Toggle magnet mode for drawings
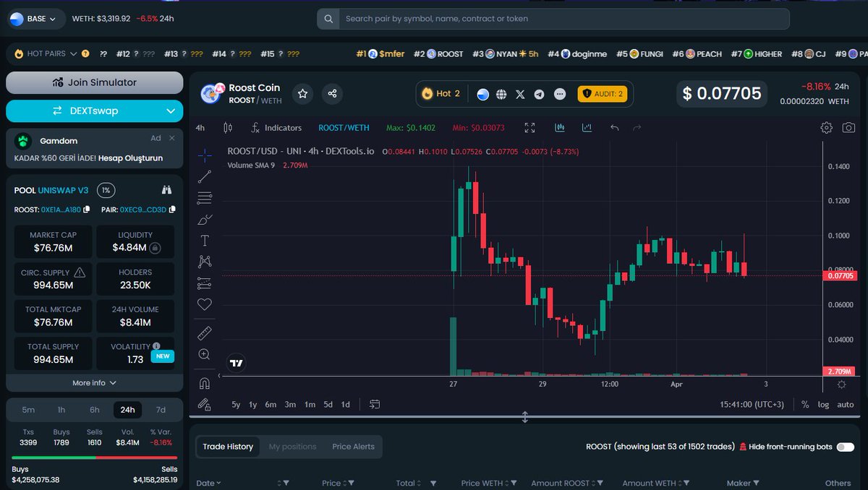Viewport: 868px width, 490px height. click(205, 383)
